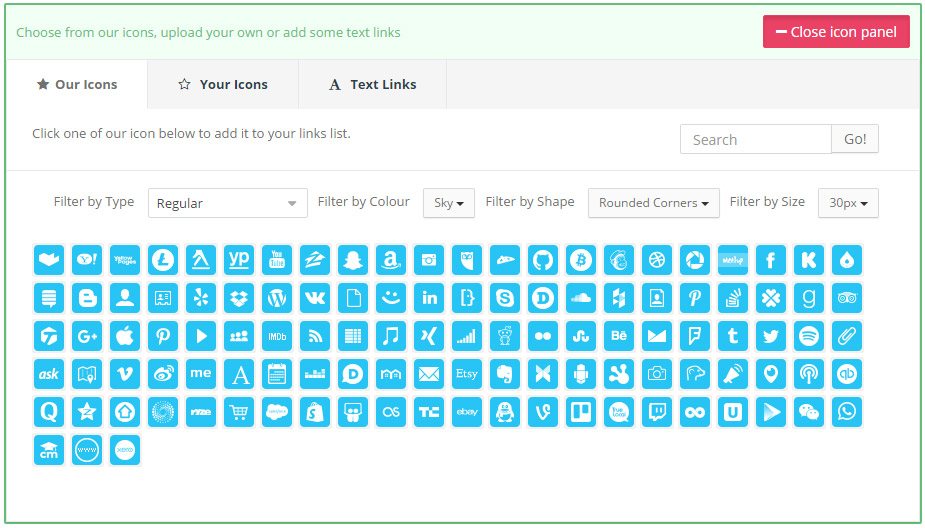Pick the GitHub icon

[x=543, y=260]
